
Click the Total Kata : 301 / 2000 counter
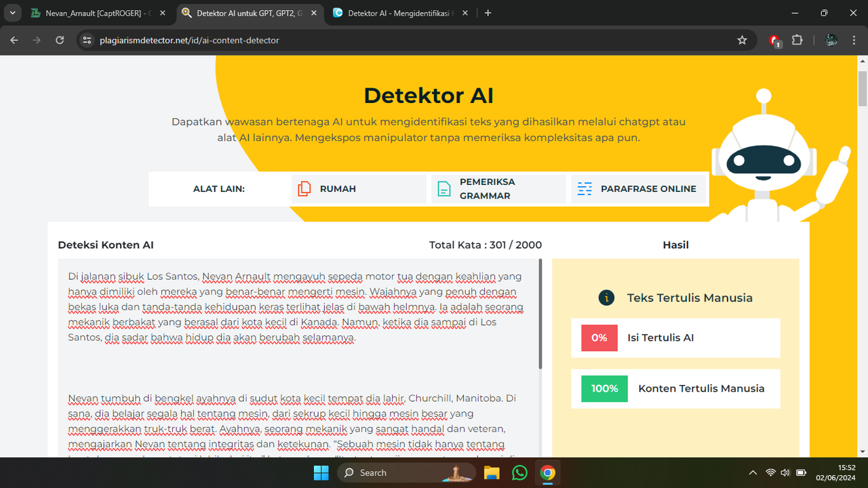click(x=486, y=245)
